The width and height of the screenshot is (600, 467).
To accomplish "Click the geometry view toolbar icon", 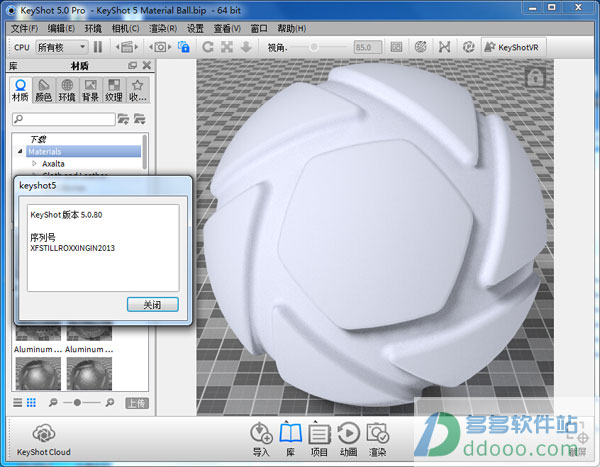I will (444, 47).
